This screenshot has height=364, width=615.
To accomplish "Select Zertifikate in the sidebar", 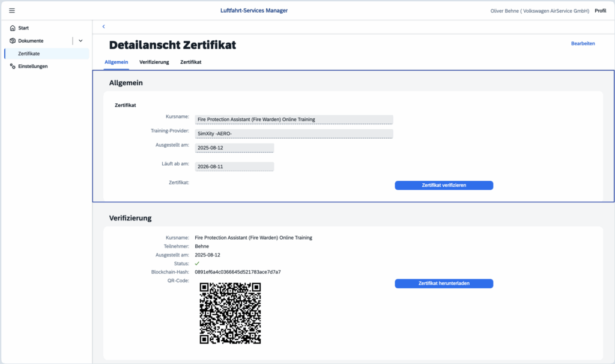I will point(47,53).
